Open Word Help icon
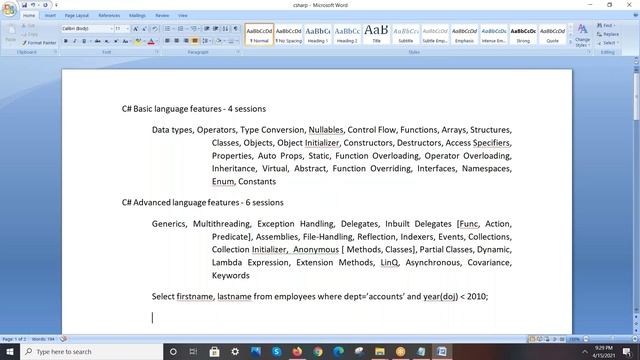This screenshot has width=640, height=360. coord(636,16)
